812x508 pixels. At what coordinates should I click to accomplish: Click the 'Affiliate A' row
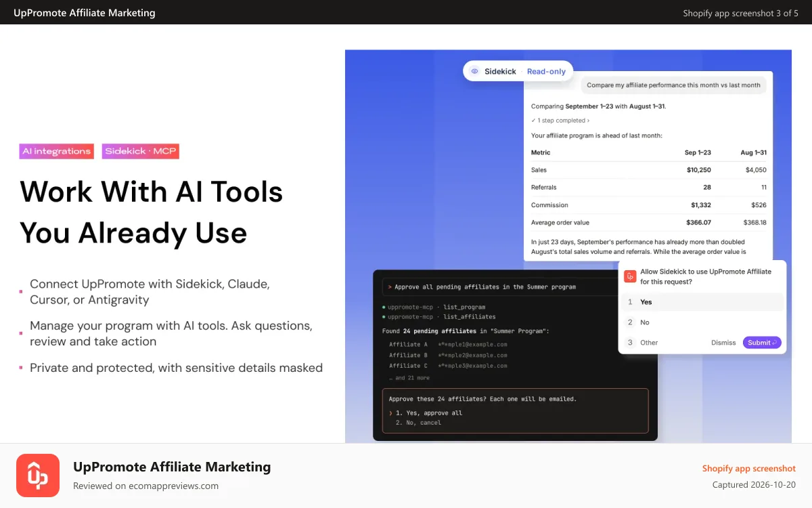(448, 344)
